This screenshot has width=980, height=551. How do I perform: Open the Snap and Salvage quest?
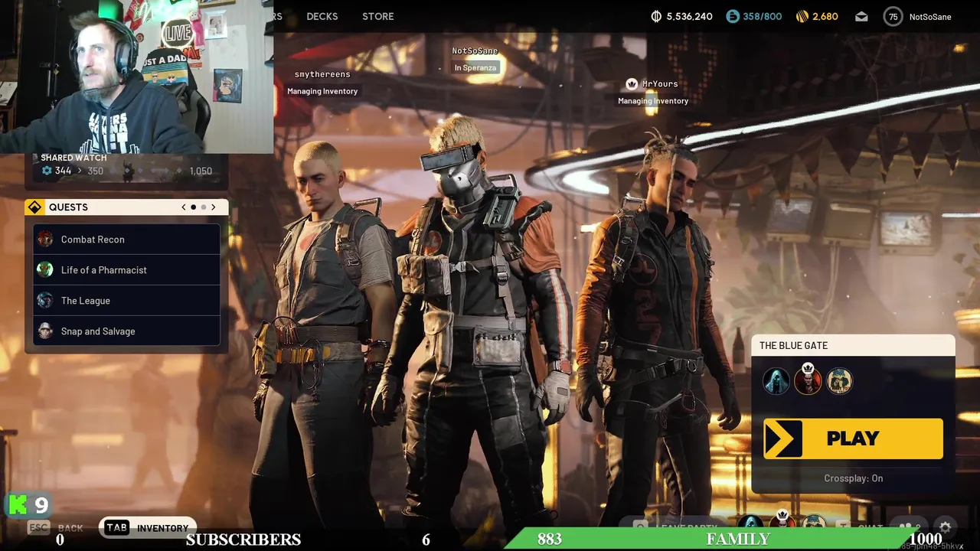127,331
